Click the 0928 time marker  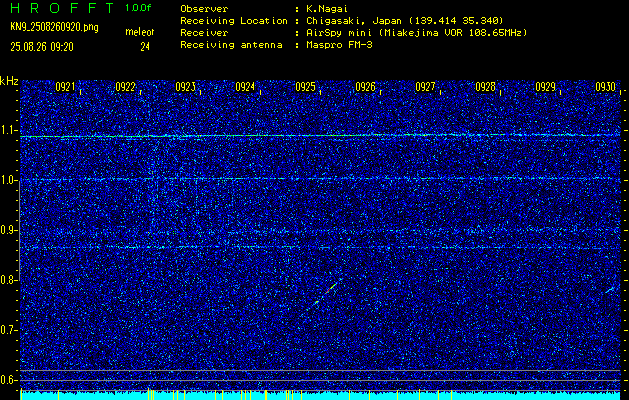click(x=485, y=87)
